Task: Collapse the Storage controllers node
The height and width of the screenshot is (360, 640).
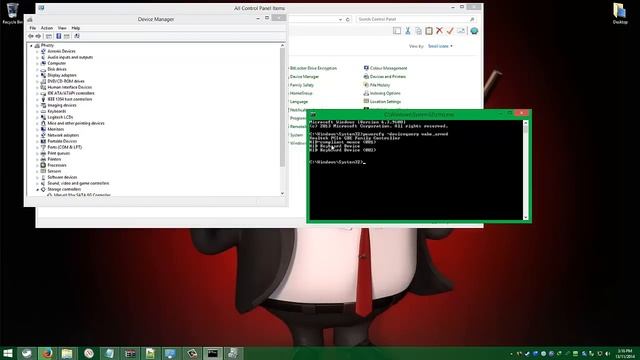Action: point(37,189)
